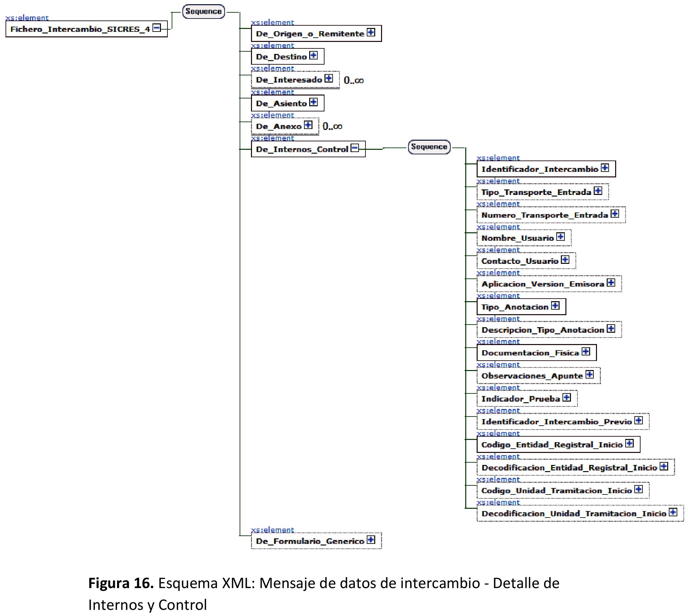The width and height of the screenshot is (688, 616).
Task: Select the Indicador_Prueba label
Action: pos(521,399)
